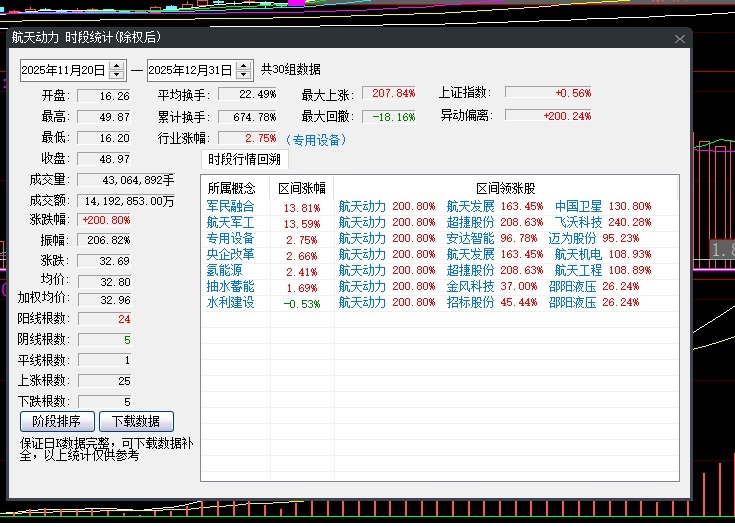This screenshot has width=735, height=527.
Task: Select 迈为股份 leading stock
Action: (572, 238)
